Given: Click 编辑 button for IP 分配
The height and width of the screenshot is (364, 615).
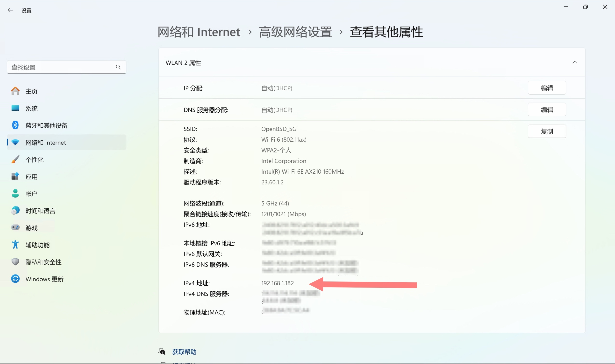Looking at the screenshot, I should tap(547, 88).
